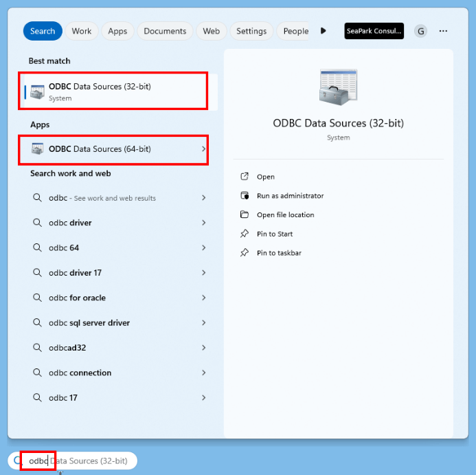Click magnifier icon beside 'odbc sql server driver'

(37, 322)
